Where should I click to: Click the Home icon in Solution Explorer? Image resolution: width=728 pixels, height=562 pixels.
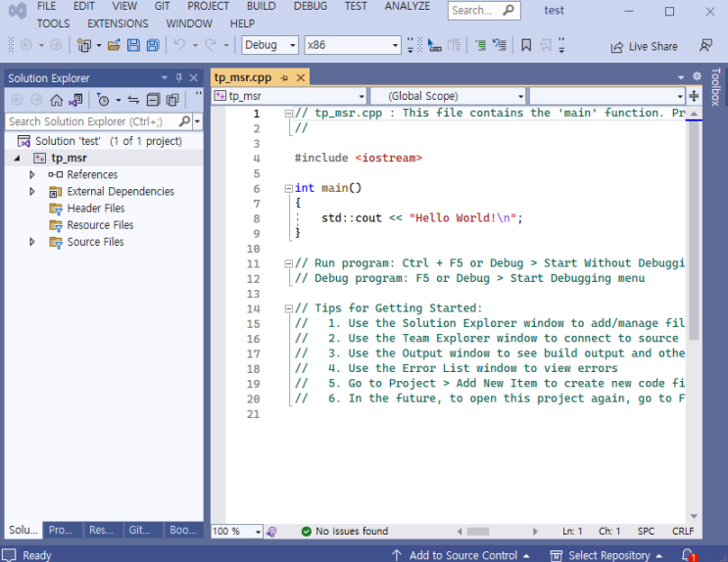(x=56, y=100)
